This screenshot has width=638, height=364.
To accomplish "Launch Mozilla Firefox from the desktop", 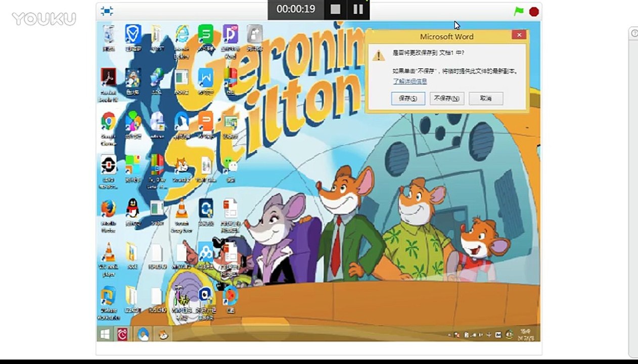I will pyautogui.click(x=108, y=208).
